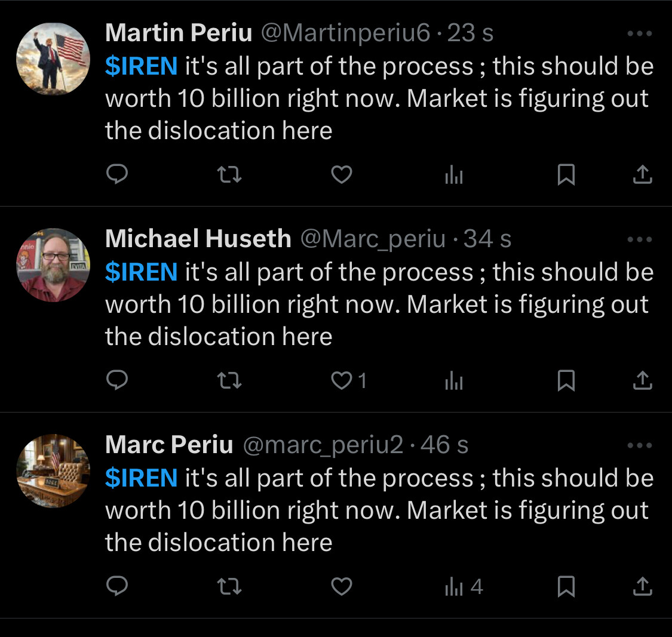Like Michael Huseth's tweet with 1 like

(x=342, y=380)
